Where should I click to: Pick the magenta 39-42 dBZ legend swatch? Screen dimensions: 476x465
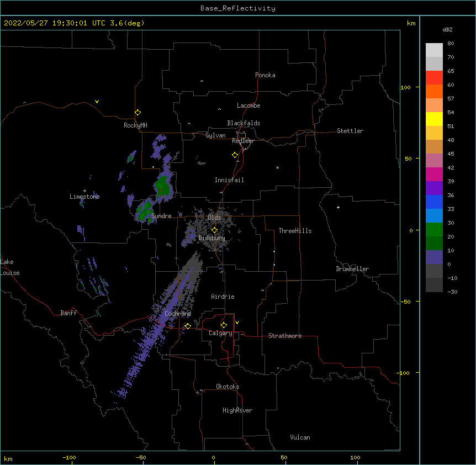click(434, 174)
